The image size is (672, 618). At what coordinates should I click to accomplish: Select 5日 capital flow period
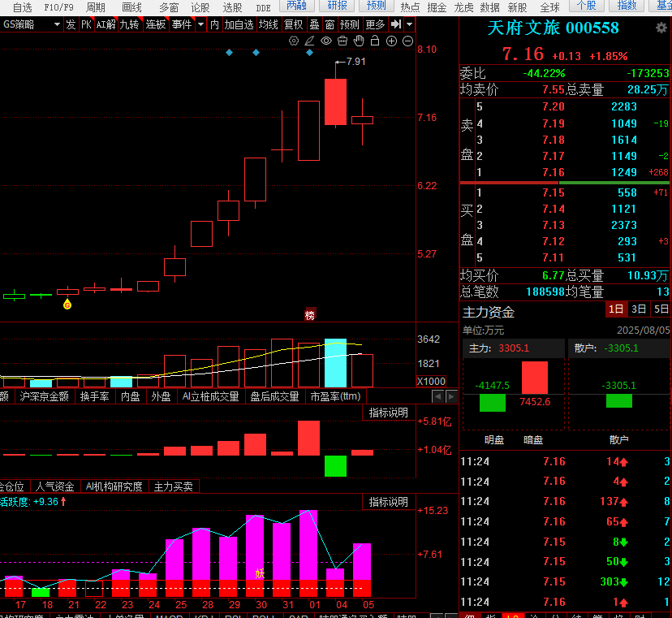tap(661, 309)
